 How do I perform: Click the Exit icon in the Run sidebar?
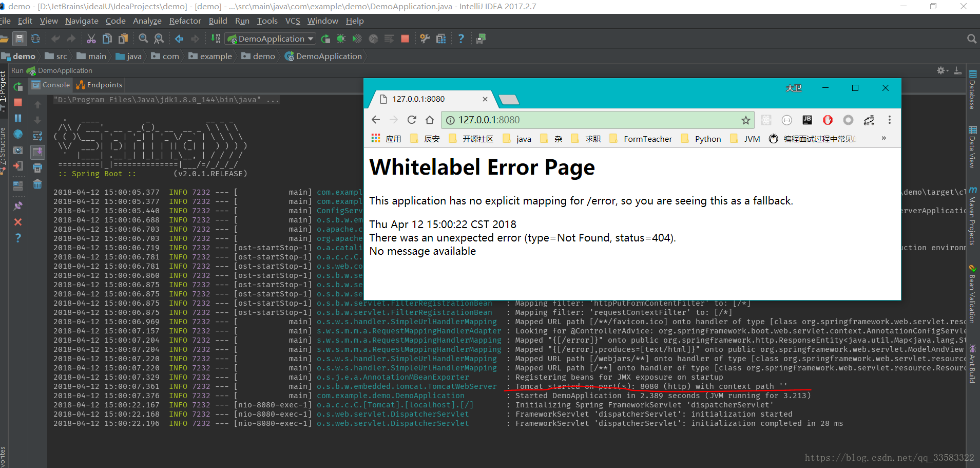[x=18, y=166]
